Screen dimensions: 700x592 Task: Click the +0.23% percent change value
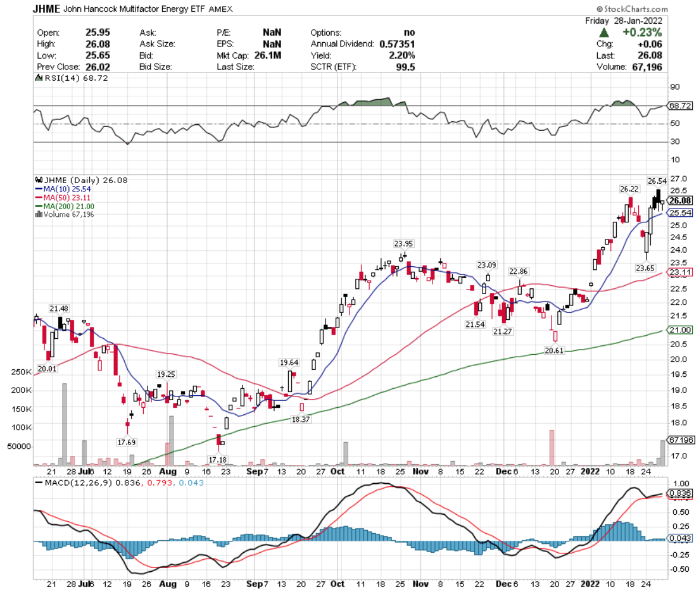(642, 33)
